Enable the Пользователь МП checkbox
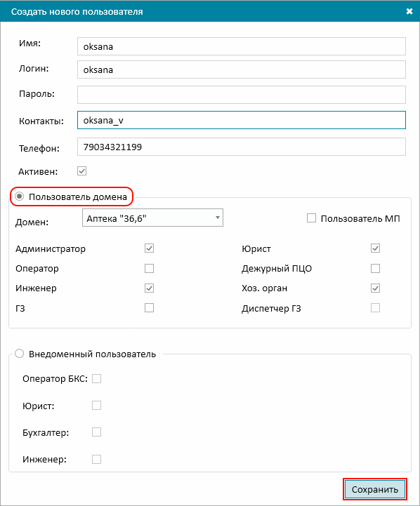Image resolution: width=420 pixels, height=506 pixels. (x=311, y=218)
